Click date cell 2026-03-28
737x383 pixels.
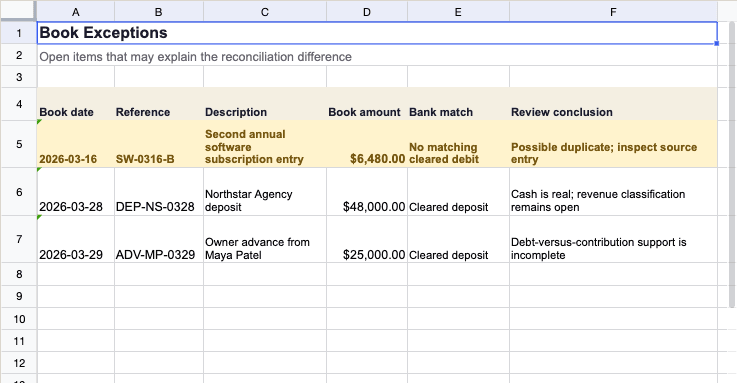click(76, 192)
